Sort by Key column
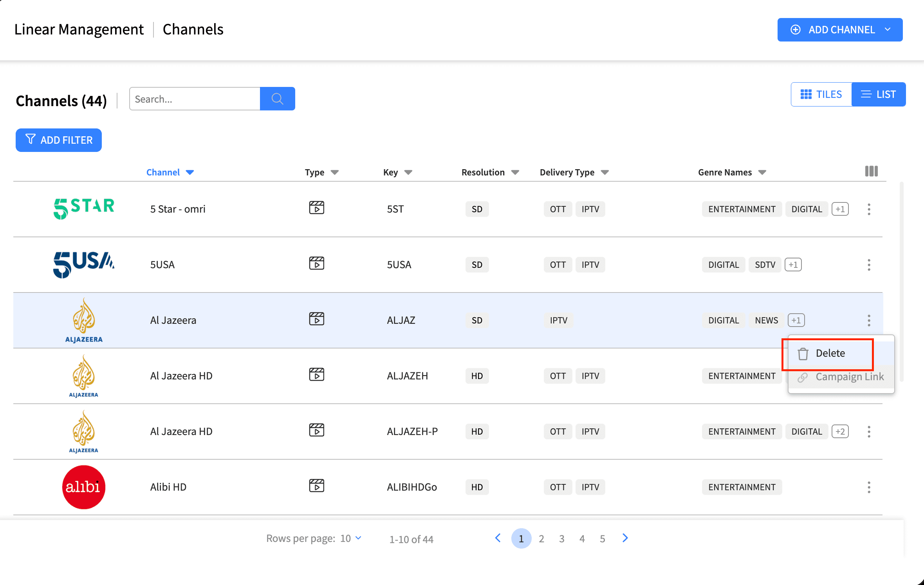This screenshot has width=924, height=585. tap(397, 172)
